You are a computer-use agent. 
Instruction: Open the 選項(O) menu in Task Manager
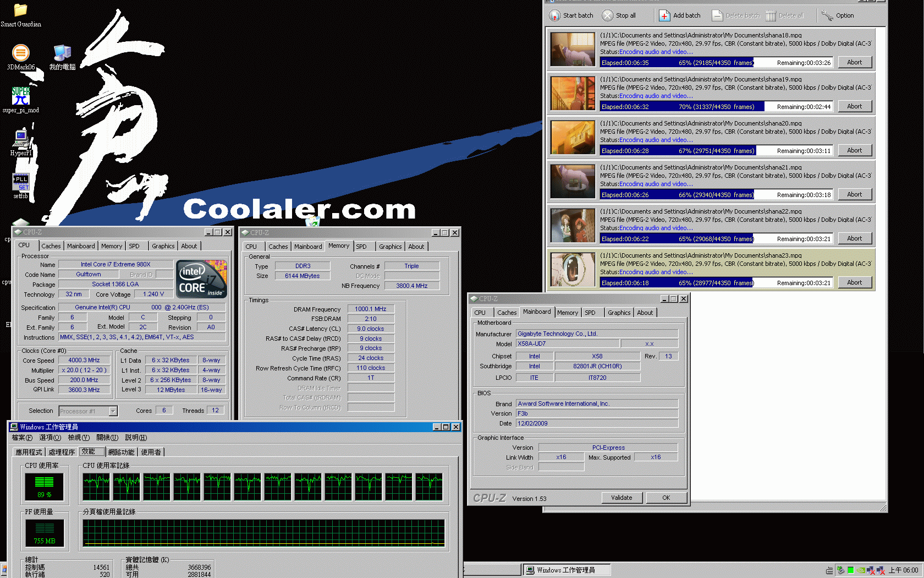(50, 438)
